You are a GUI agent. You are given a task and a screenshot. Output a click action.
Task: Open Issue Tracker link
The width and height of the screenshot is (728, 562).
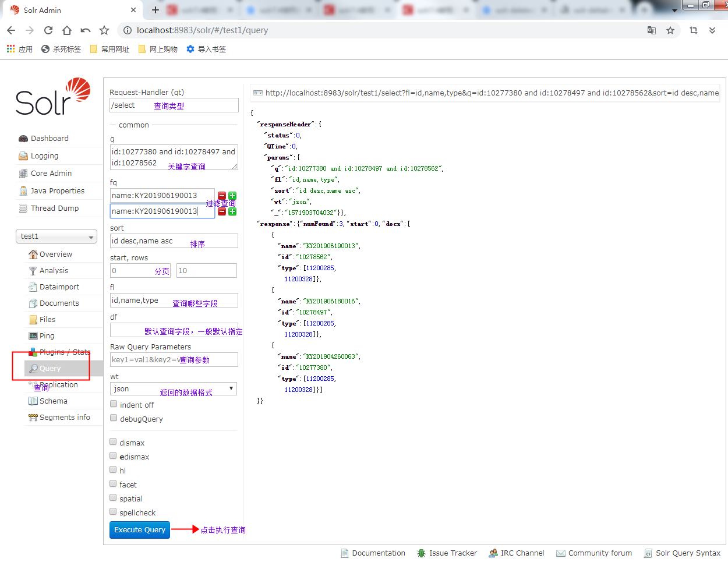[447, 553]
